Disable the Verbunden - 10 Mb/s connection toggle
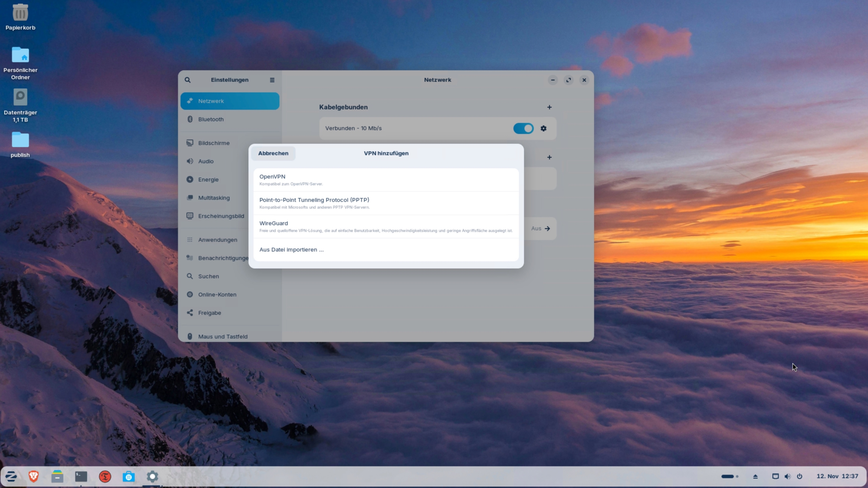The image size is (868, 488). pos(523,128)
